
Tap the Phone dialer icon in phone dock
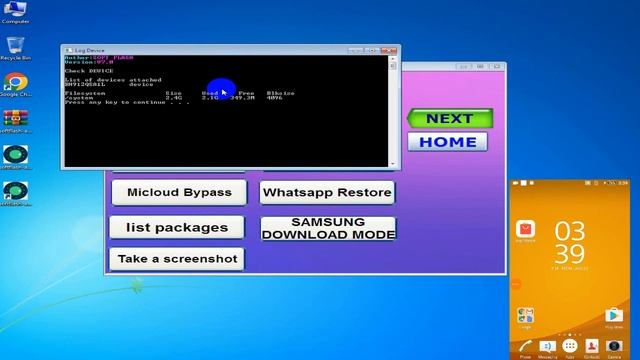(525, 348)
